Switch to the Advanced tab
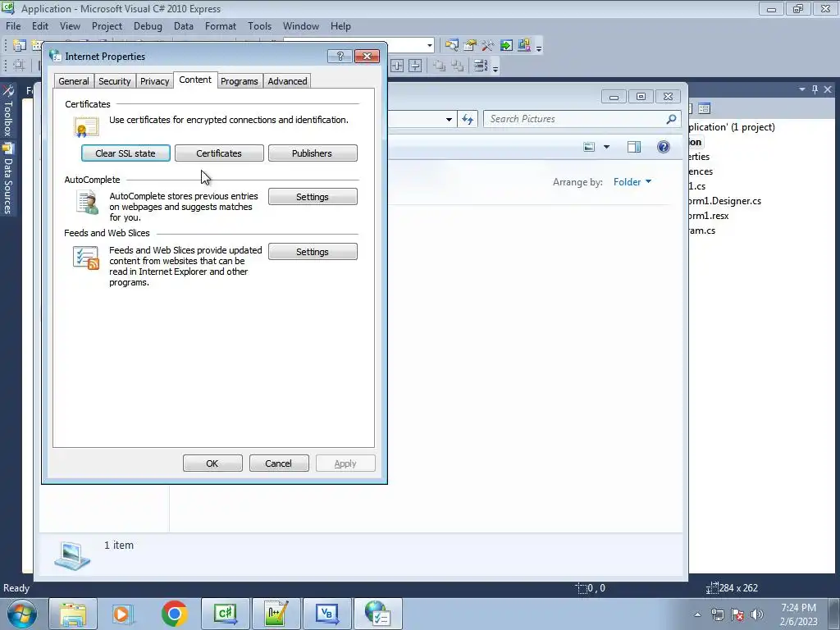This screenshot has height=630, width=840. click(288, 81)
